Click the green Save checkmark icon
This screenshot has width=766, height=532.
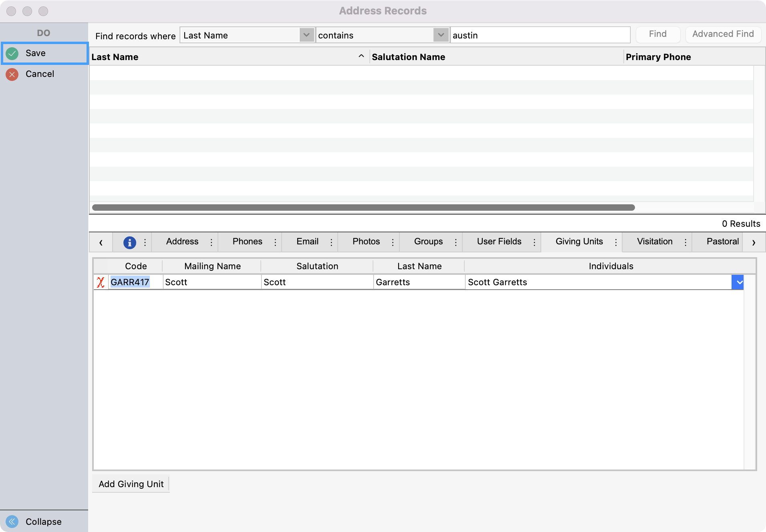[x=12, y=53]
